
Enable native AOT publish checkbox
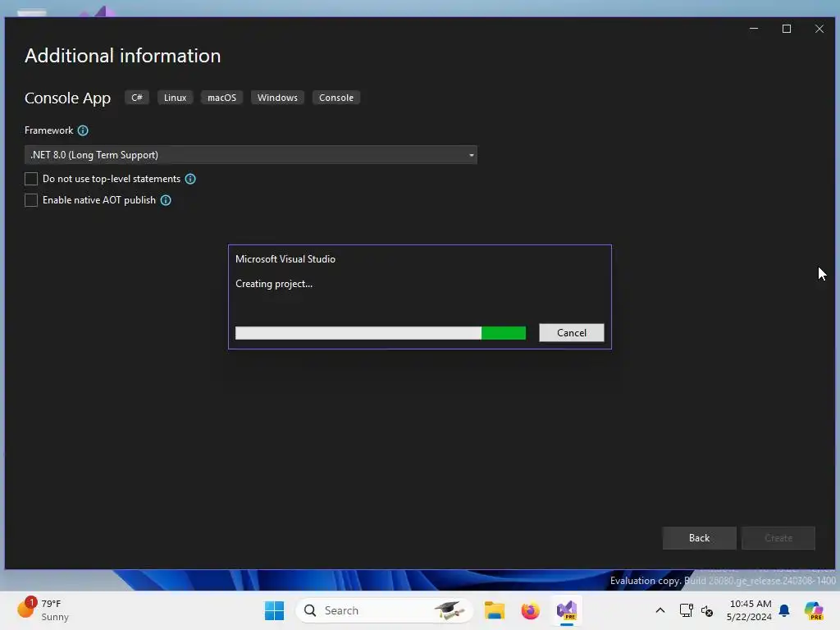(x=31, y=200)
